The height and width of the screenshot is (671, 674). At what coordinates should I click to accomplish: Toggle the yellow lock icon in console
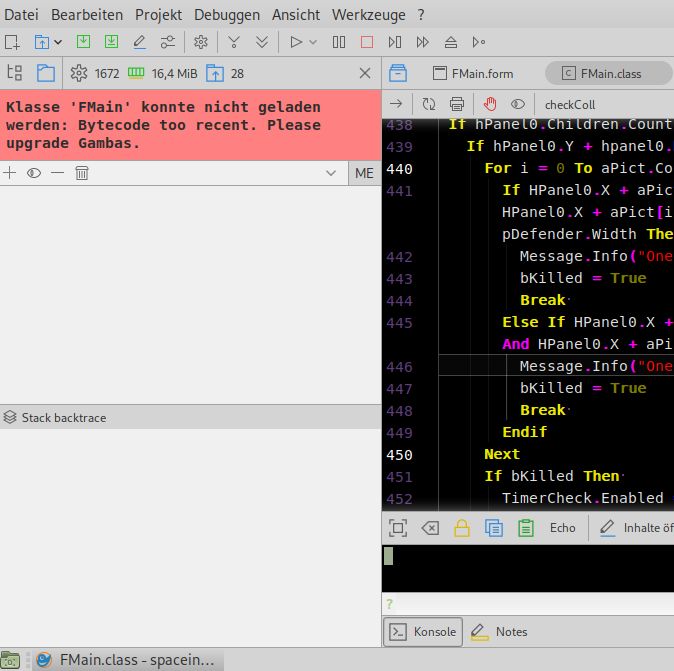[462, 528]
